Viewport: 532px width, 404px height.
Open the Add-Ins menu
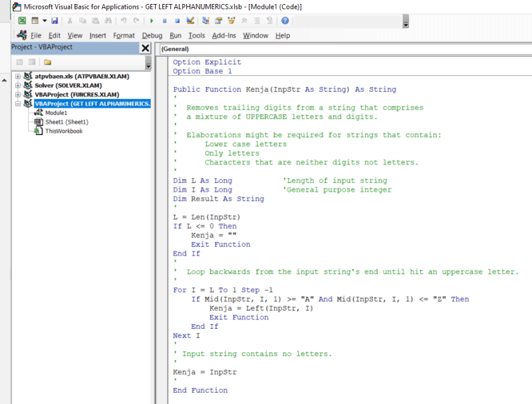click(x=224, y=35)
